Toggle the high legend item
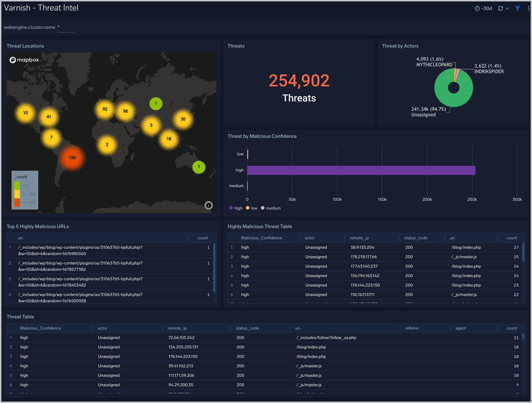Screen dimensions: 532x403 pos(236,208)
